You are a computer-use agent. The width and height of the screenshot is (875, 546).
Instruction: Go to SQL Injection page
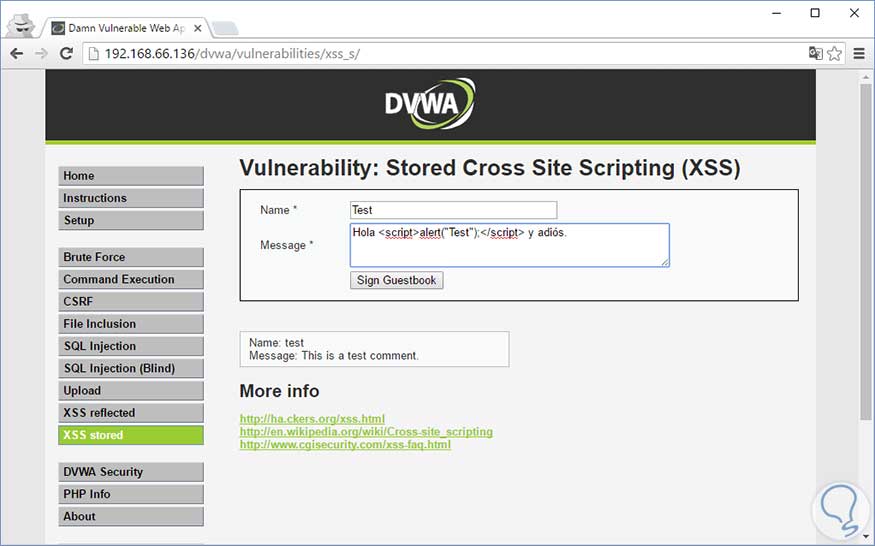[x=131, y=346]
